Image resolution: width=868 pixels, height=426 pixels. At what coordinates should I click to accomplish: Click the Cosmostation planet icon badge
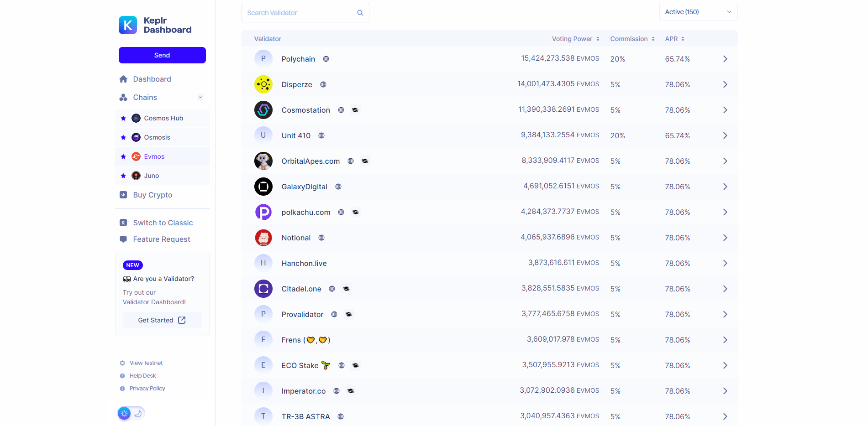click(355, 110)
